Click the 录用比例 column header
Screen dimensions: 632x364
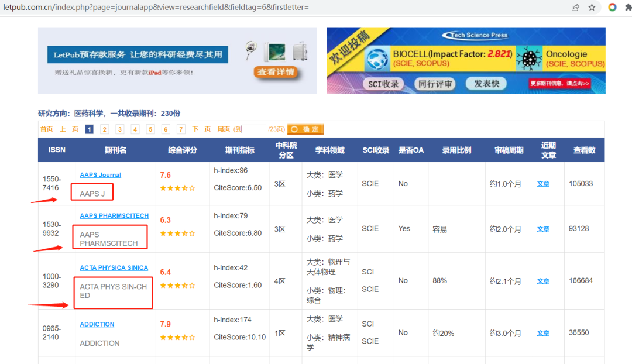(x=456, y=150)
